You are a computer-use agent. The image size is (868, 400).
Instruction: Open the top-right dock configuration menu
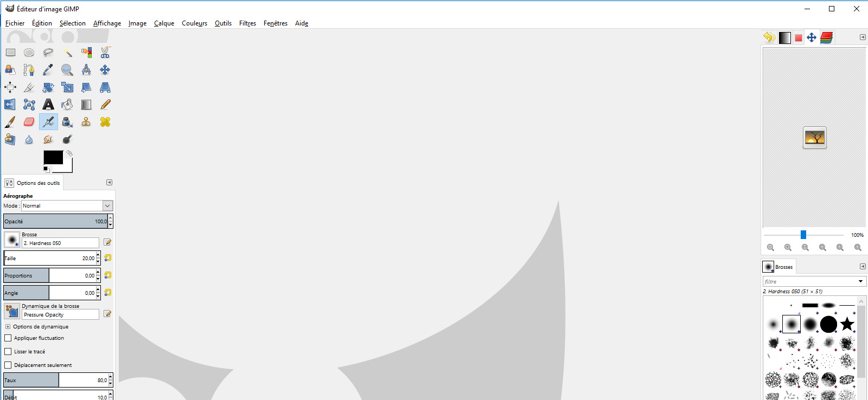[x=863, y=37]
